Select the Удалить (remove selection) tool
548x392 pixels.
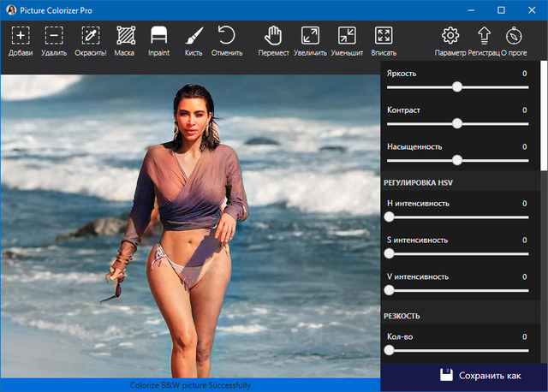(54, 41)
